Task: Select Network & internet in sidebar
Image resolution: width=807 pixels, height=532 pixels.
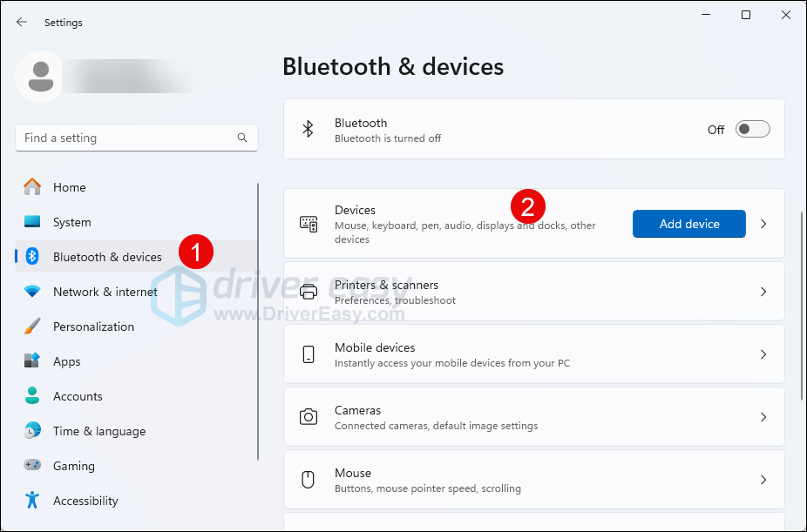Action: (105, 292)
